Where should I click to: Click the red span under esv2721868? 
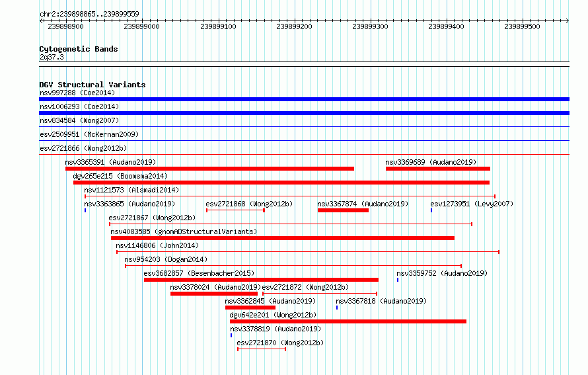click(x=235, y=210)
